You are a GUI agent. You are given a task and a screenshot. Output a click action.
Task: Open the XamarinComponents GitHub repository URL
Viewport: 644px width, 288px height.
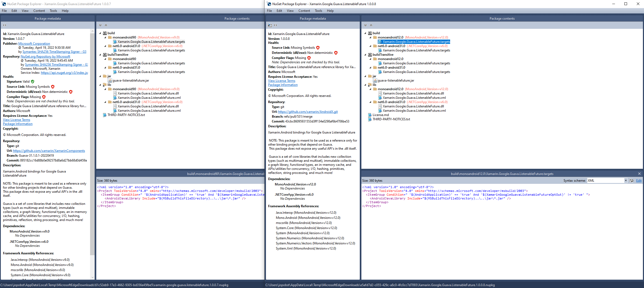coord(49,151)
